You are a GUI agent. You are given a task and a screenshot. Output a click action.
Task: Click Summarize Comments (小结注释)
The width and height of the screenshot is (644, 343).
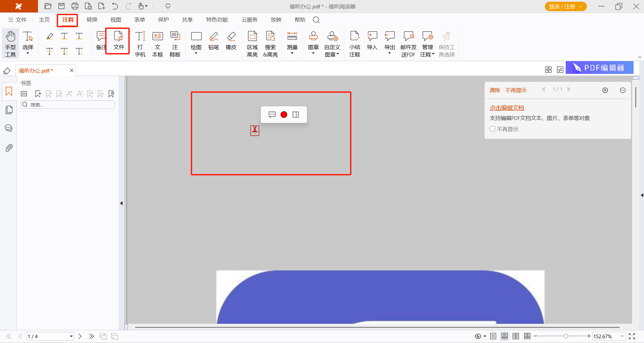pyautogui.click(x=355, y=44)
